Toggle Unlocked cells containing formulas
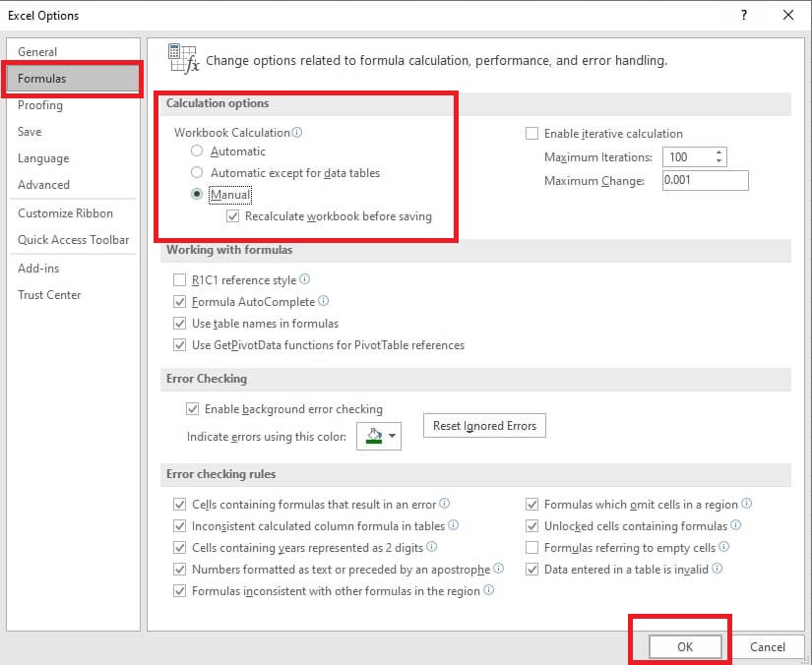The image size is (812, 665). [531, 525]
